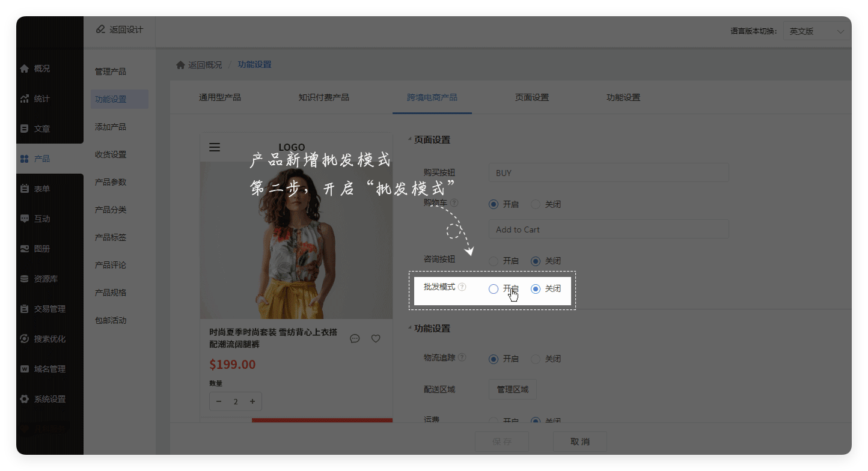Click the hamburger menu icon in preview

click(215, 147)
